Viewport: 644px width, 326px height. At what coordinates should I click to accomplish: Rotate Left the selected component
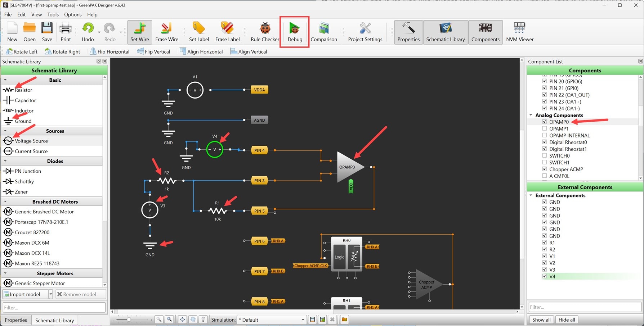pos(22,51)
